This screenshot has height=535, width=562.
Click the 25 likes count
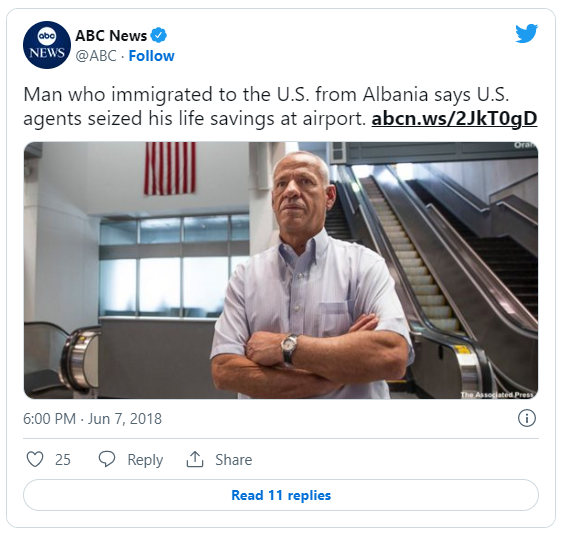click(x=63, y=460)
